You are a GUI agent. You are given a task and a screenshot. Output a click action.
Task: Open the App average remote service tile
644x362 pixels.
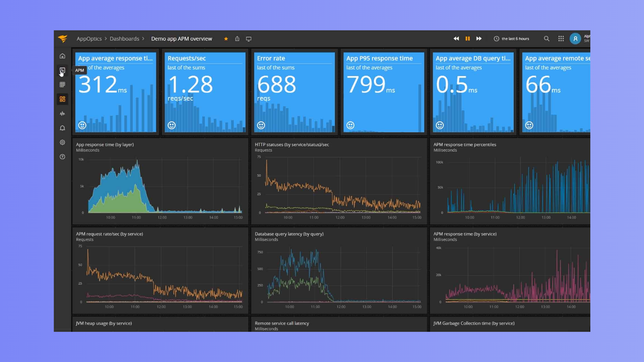(556, 92)
